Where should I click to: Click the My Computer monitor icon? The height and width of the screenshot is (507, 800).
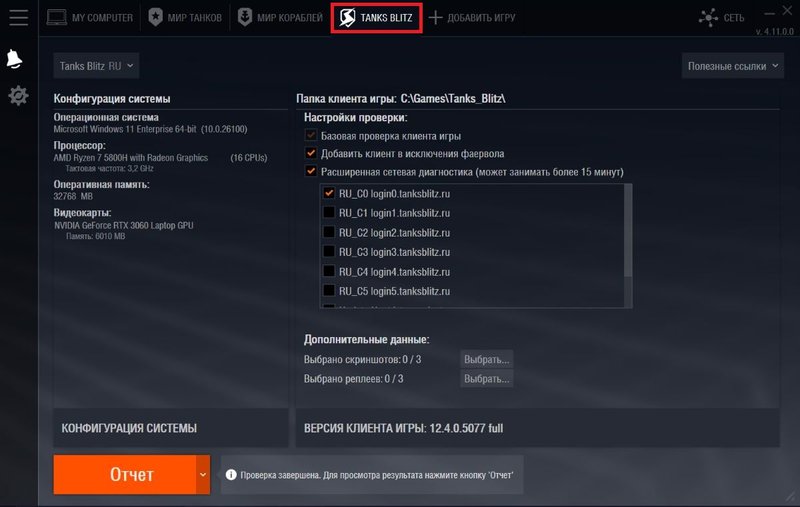[x=57, y=17]
